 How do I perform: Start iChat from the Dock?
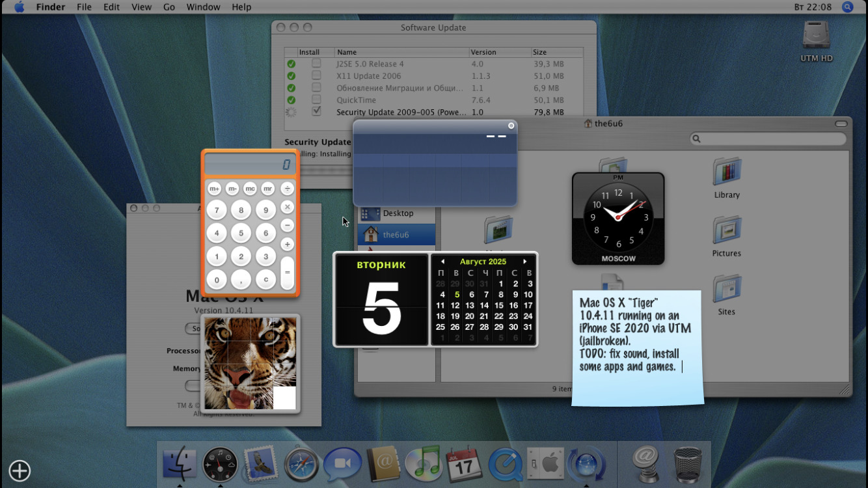(342, 464)
